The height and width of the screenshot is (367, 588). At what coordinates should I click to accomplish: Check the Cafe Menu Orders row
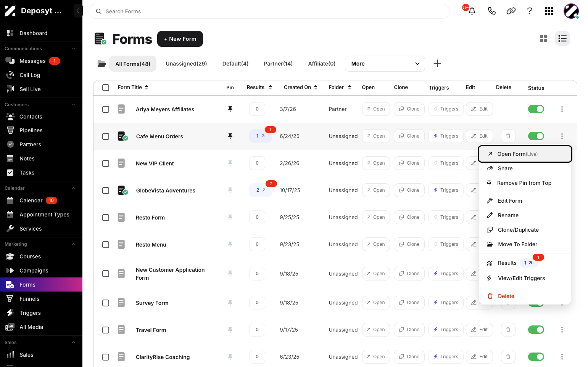pyautogui.click(x=106, y=136)
